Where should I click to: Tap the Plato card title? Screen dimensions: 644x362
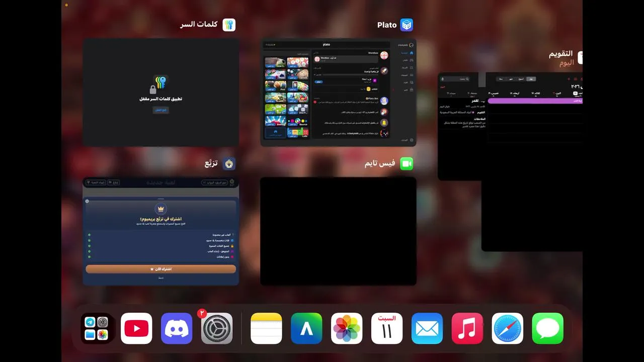387,25
